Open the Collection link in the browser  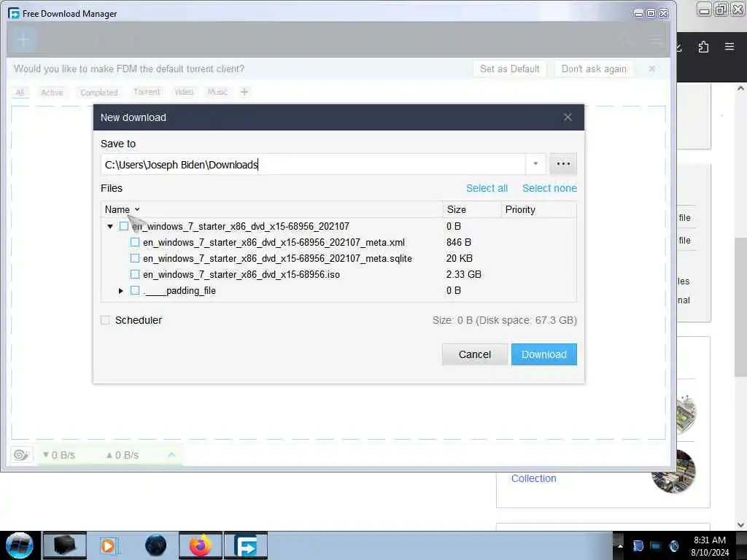tap(533, 478)
